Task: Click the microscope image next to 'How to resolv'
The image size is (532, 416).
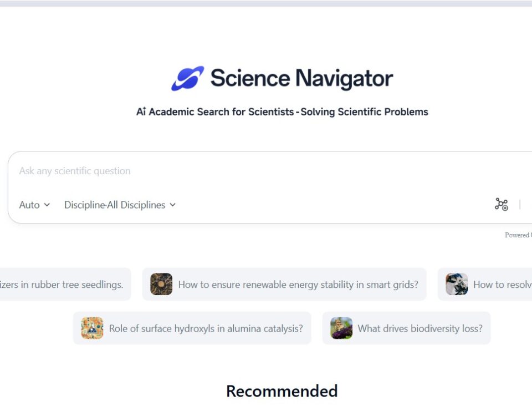Action: click(457, 284)
